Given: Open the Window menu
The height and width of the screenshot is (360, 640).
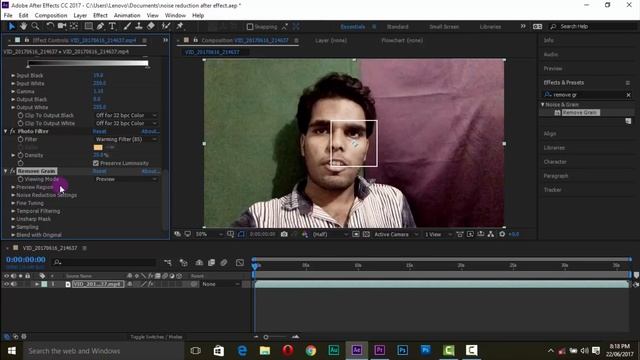Looking at the screenshot, I should coord(175,16).
